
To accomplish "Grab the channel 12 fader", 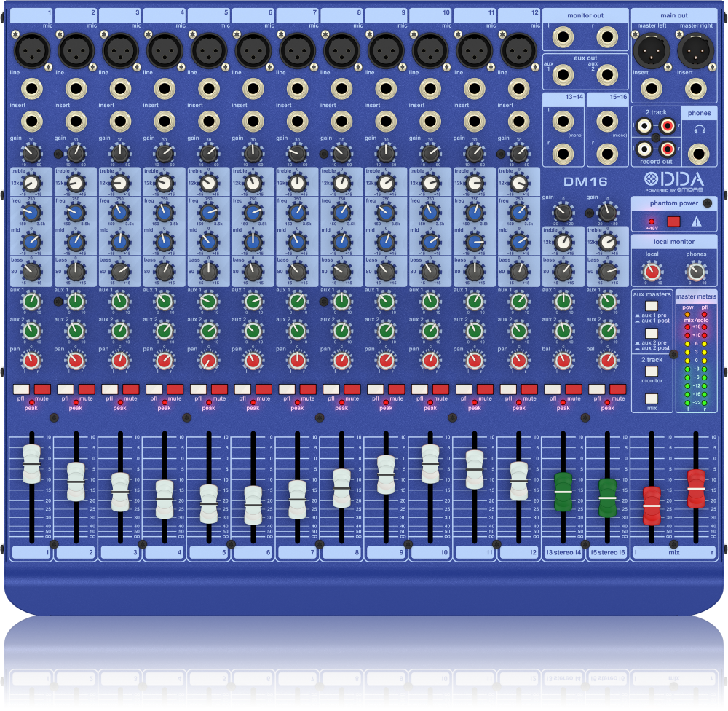I will [519, 481].
